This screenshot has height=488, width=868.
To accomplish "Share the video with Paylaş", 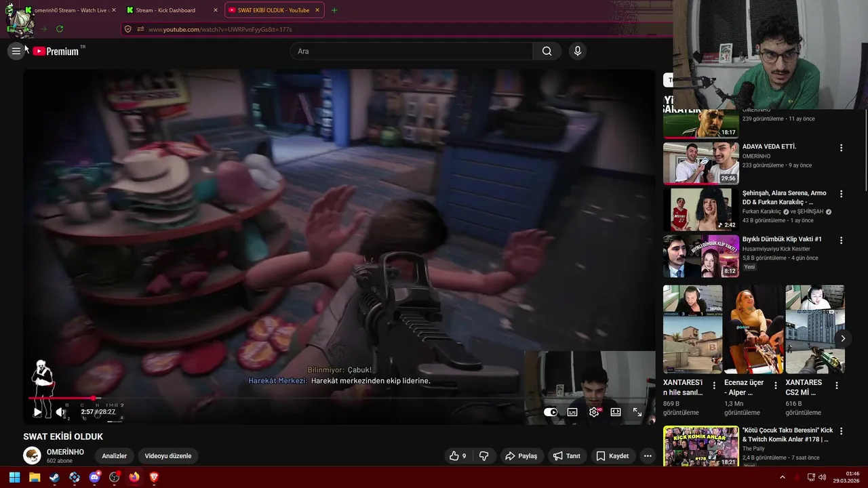I will [x=521, y=456].
